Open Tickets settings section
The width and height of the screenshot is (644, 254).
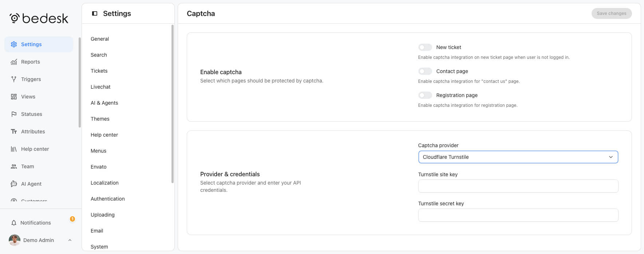(x=99, y=71)
